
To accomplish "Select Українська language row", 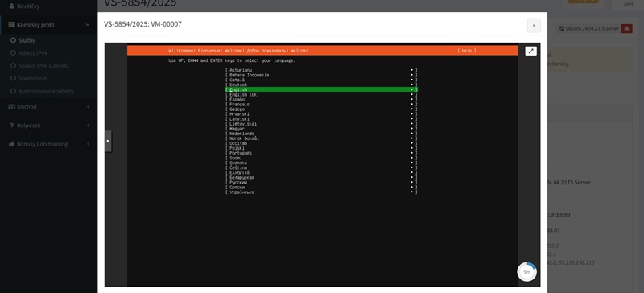I will click(321, 192).
